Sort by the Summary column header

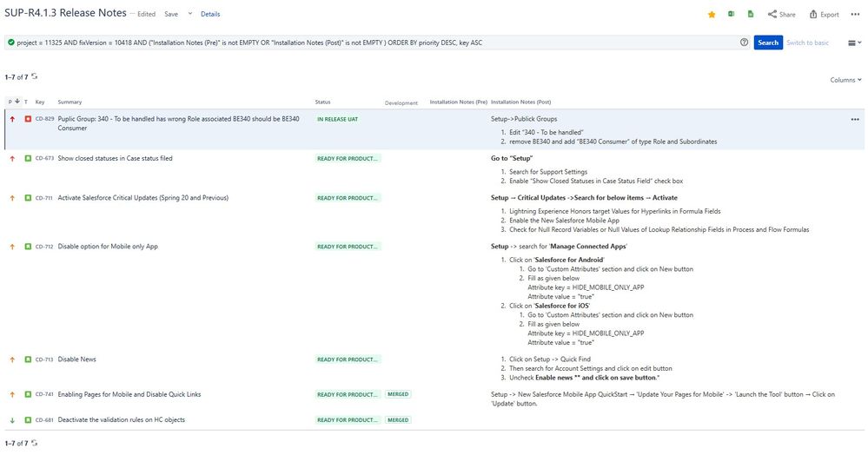[70, 102]
